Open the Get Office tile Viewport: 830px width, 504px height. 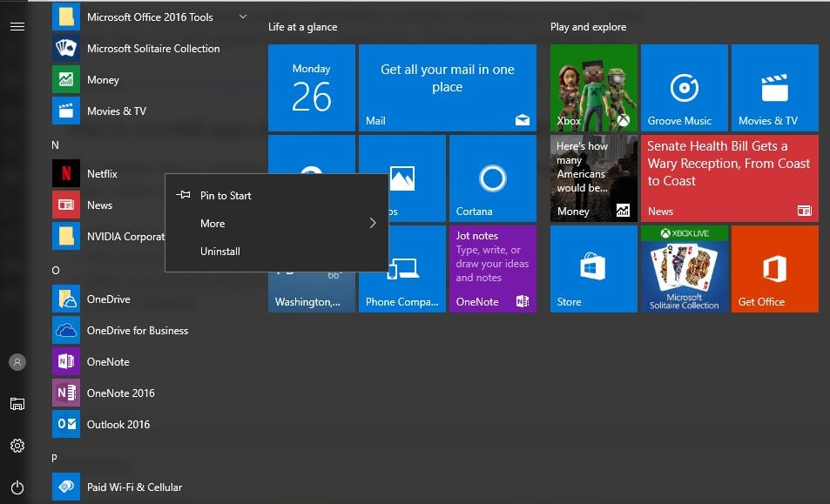[775, 269]
